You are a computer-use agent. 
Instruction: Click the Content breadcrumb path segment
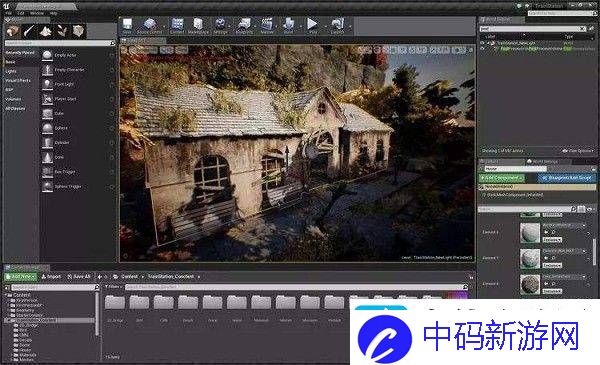click(129, 277)
